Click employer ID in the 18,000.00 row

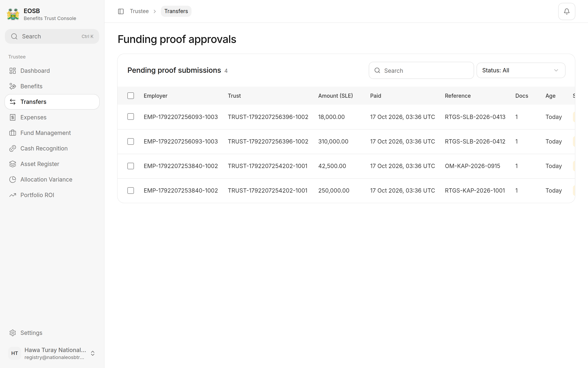coord(180,117)
